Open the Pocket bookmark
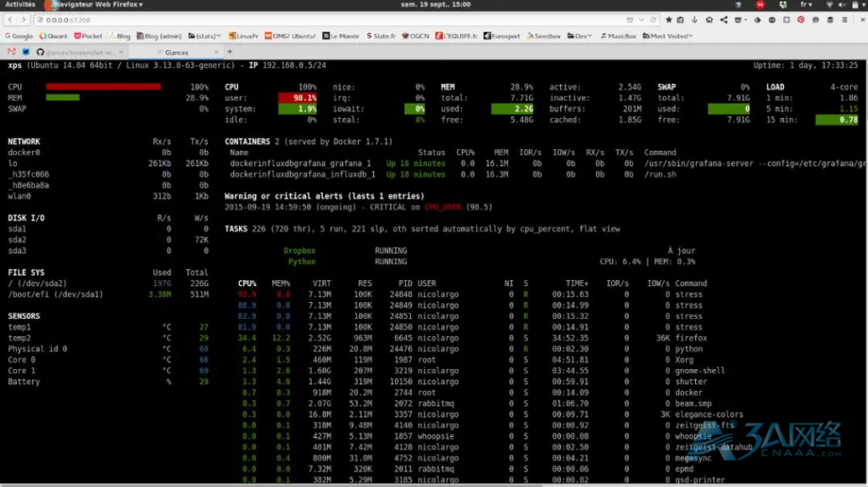Viewport: 868px width, 487px height. (88, 36)
